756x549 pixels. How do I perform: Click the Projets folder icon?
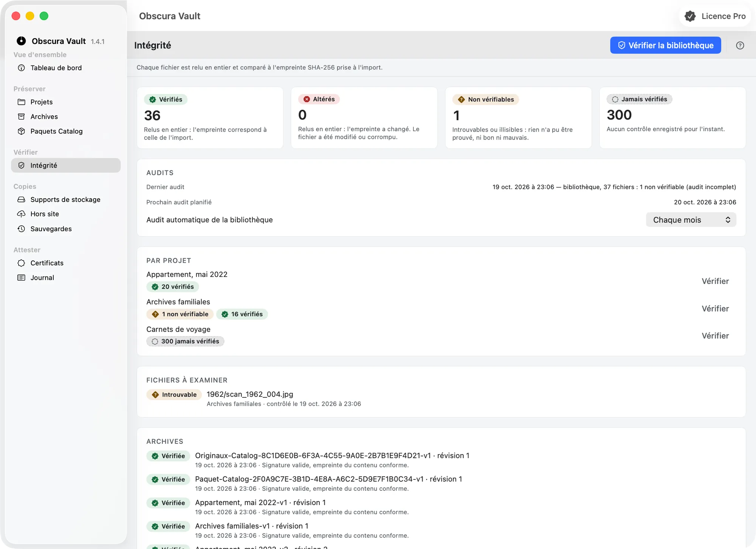pyautogui.click(x=22, y=102)
